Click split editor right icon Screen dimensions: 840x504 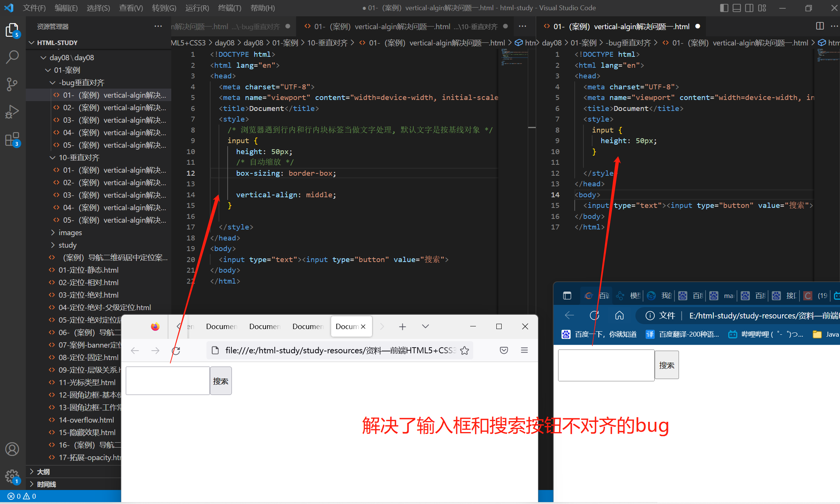[x=820, y=26]
